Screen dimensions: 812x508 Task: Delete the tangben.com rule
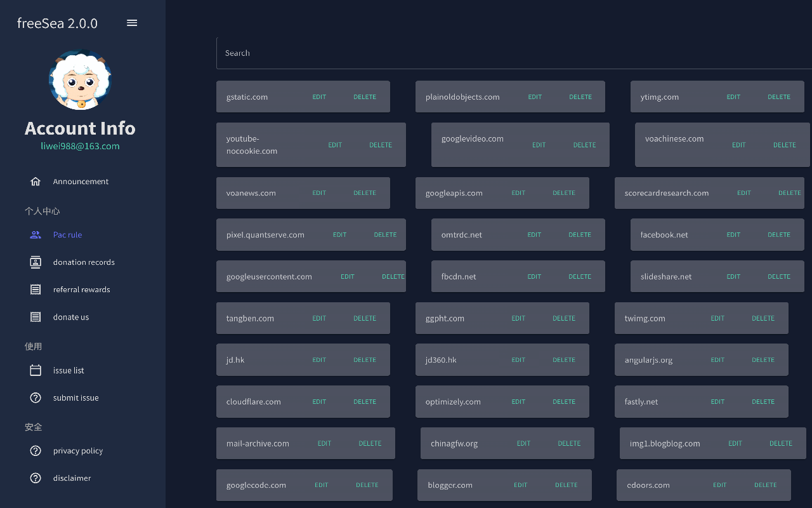point(365,319)
